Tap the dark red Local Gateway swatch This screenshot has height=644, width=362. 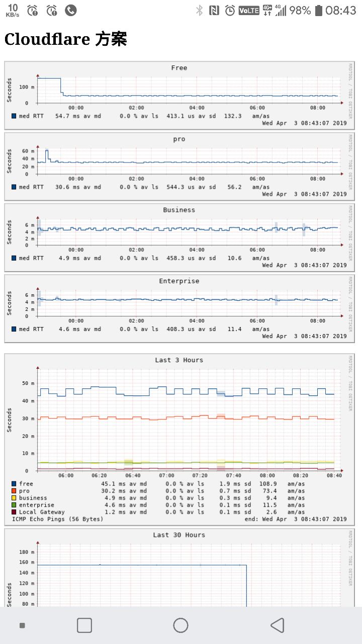point(14,512)
